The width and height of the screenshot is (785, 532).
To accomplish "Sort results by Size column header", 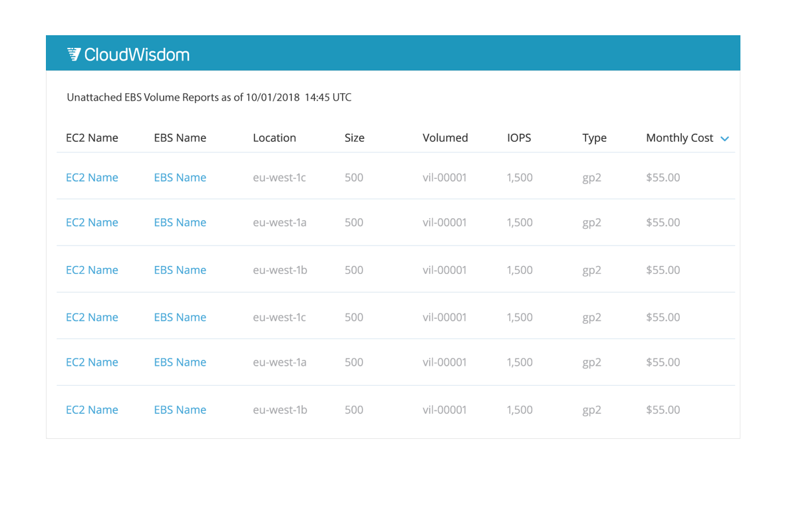I will tap(355, 138).
